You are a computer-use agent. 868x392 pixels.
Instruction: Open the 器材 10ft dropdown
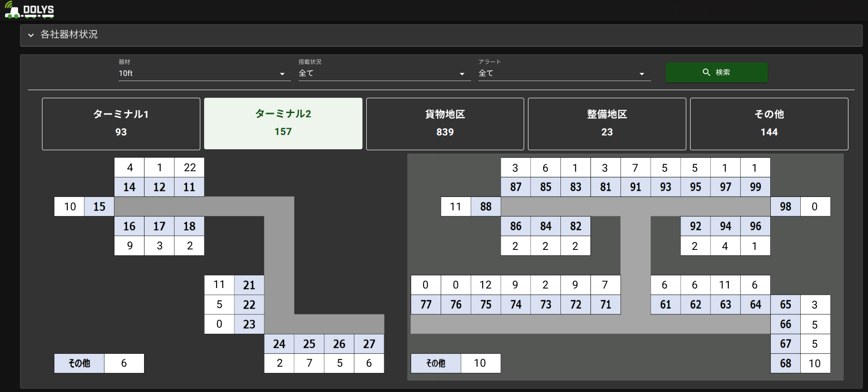tap(204, 73)
